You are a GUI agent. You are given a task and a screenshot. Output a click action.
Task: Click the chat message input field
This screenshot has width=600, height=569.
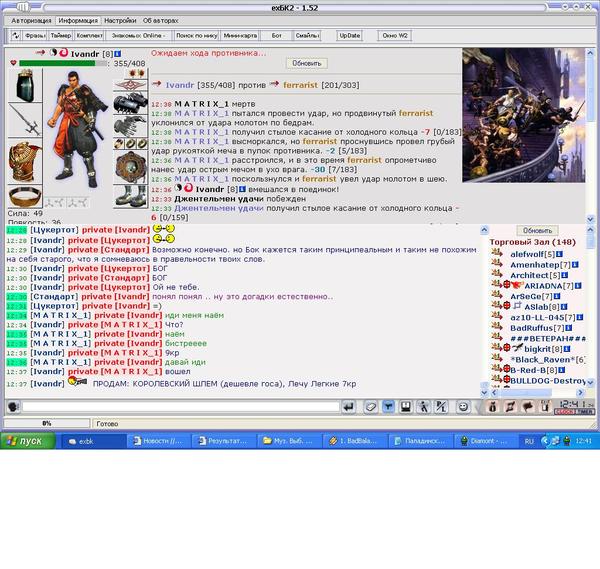click(181, 406)
